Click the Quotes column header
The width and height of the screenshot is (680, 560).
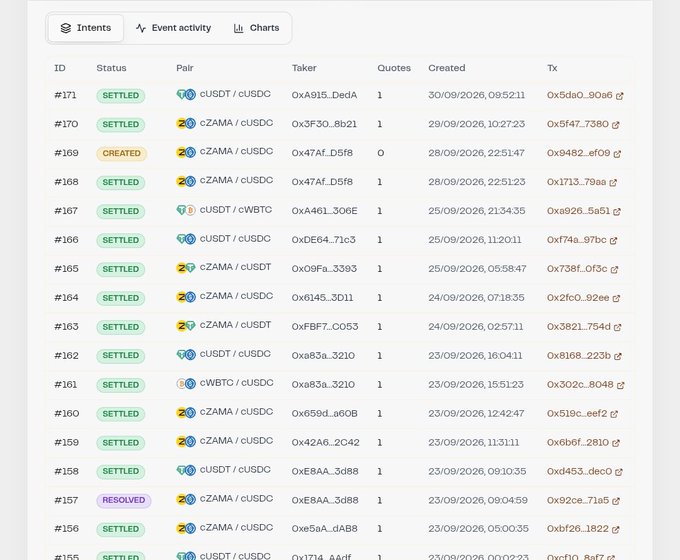tap(394, 68)
